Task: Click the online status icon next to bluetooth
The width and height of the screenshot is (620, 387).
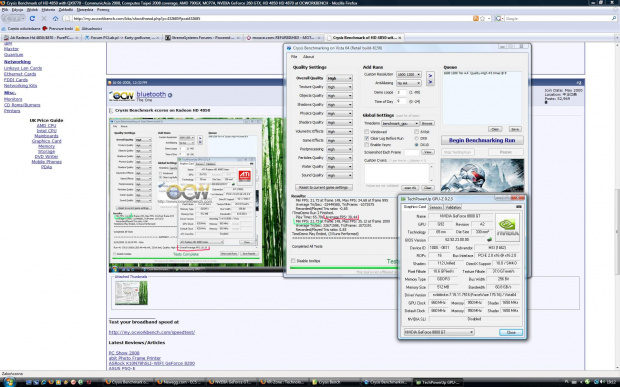Action: coord(170,95)
